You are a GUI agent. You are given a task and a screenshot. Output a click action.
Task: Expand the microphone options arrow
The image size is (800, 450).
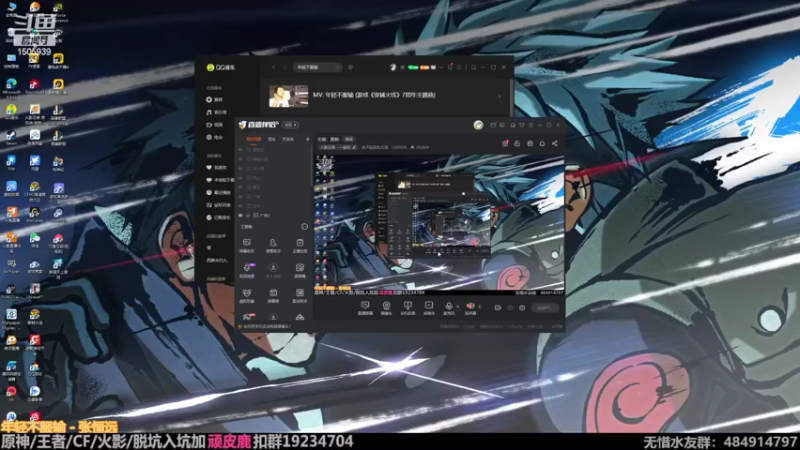(457, 307)
